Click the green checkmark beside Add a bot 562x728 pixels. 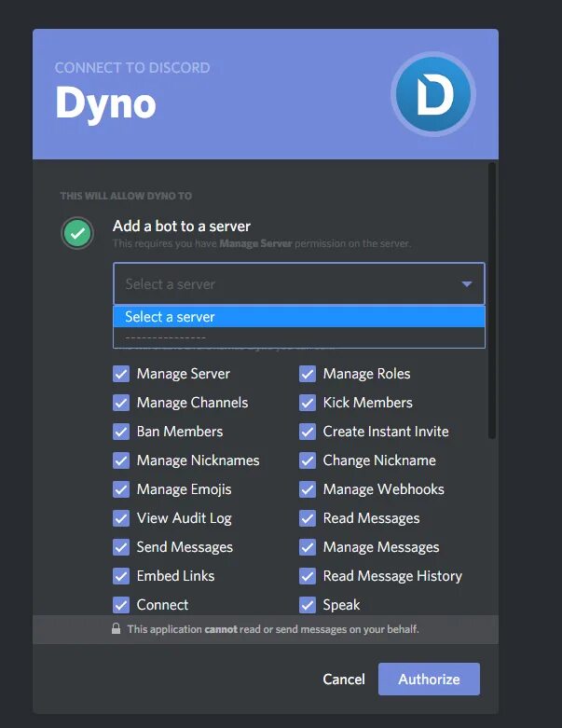click(77, 233)
